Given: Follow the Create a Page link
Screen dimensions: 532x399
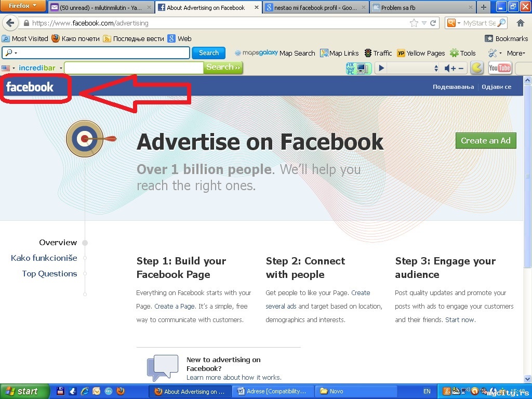Looking at the screenshot, I should click(x=175, y=307).
